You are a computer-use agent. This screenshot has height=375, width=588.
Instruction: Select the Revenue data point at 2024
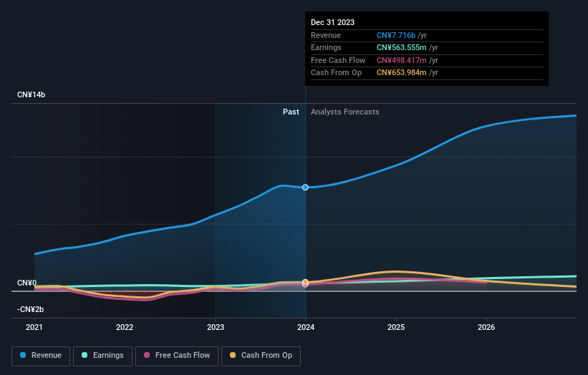[305, 187]
